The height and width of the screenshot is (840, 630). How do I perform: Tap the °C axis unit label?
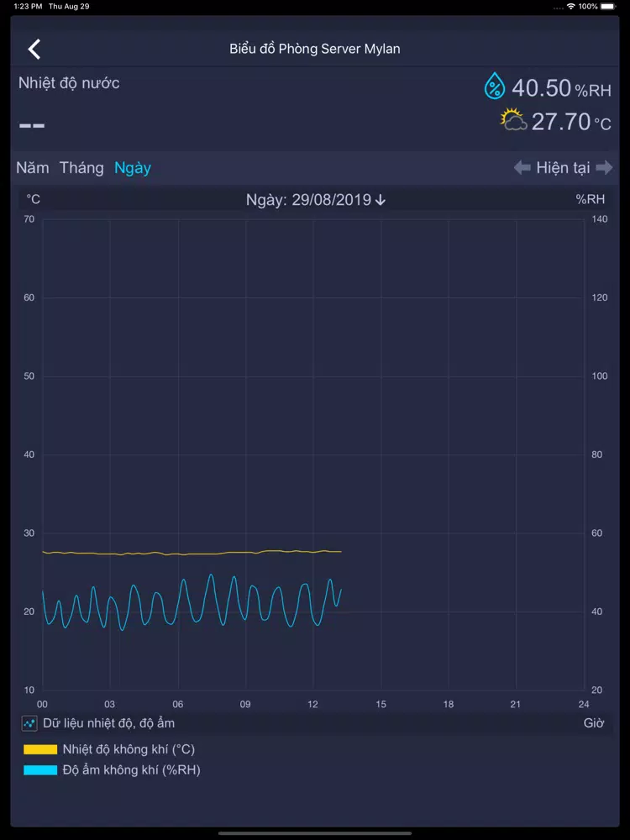click(x=34, y=199)
